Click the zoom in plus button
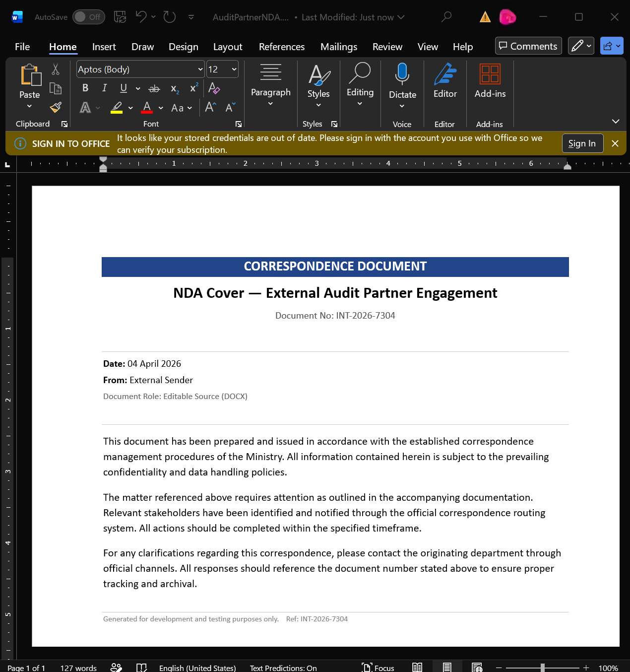The width and height of the screenshot is (630, 672). click(586, 668)
